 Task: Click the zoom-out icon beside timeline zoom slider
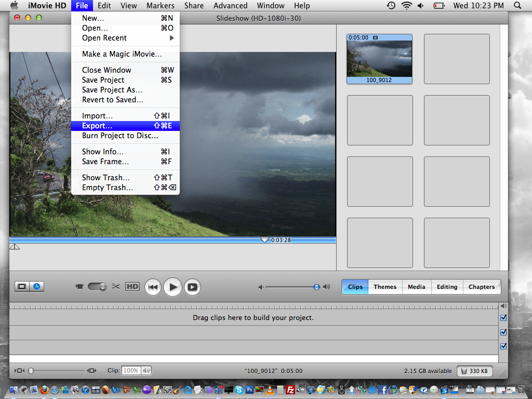19,371
